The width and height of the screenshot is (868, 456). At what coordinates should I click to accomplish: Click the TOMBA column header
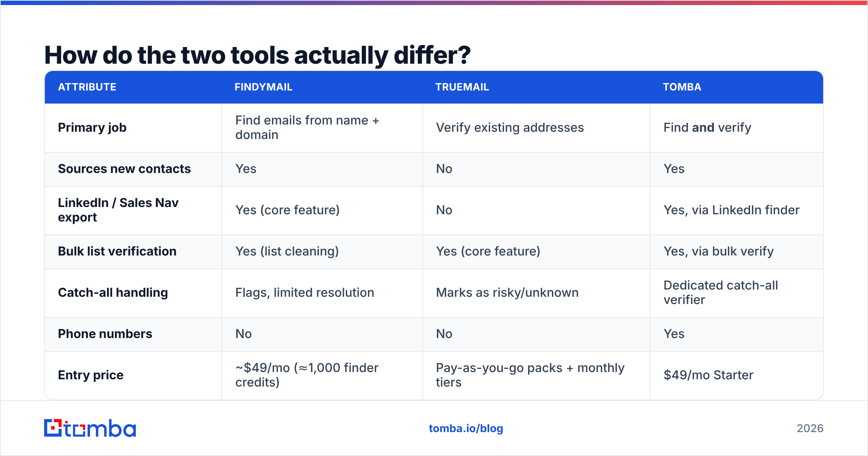tap(682, 87)
